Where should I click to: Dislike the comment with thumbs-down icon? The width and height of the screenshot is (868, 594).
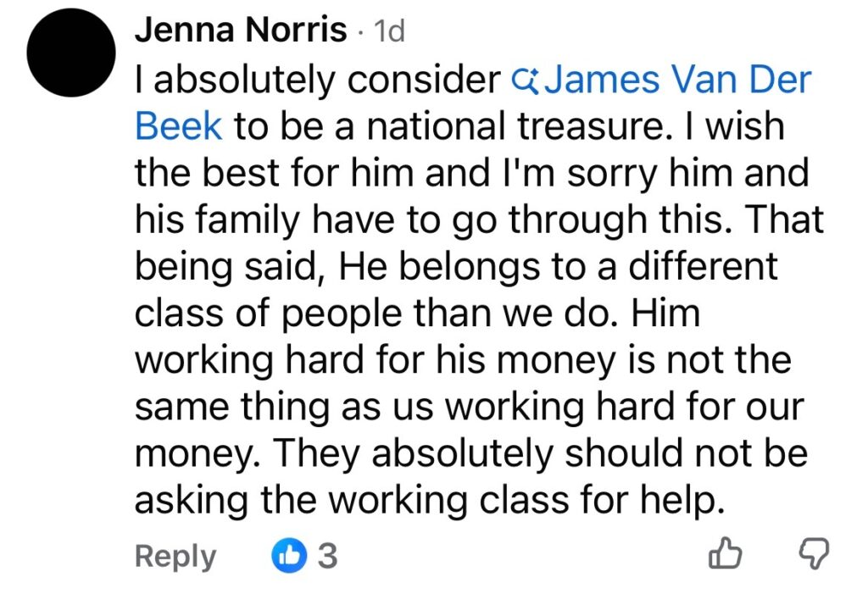tap(814, 555)
